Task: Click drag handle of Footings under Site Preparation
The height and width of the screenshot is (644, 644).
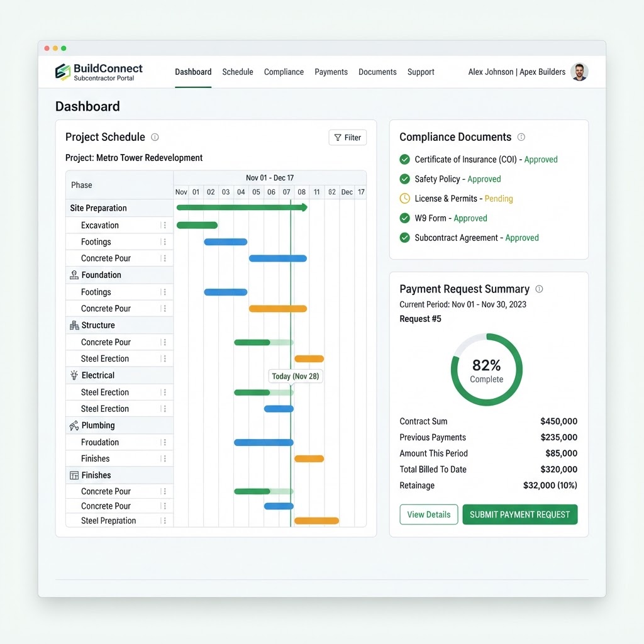Action: (x=164, y=242)
